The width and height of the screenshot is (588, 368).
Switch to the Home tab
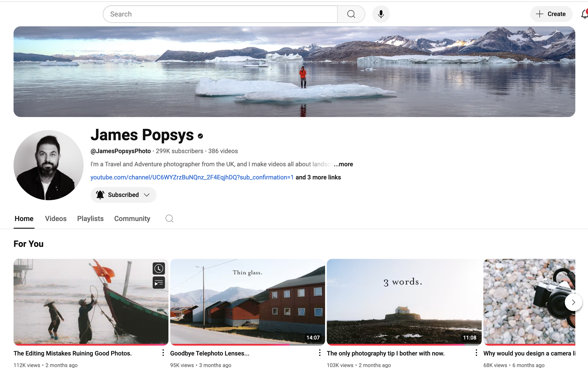[x=24, y=218]
